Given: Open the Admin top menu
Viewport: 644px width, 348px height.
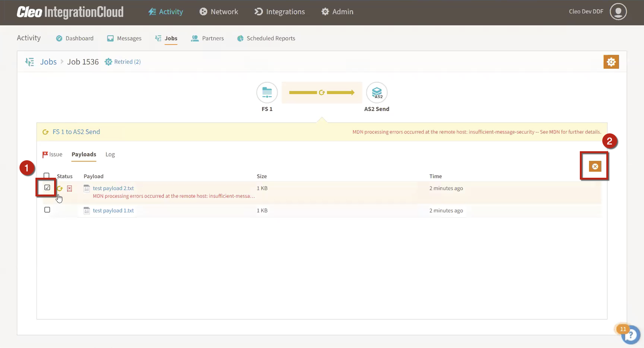Looking at the screenshot, I should pyautogui.click(x=337, y=12).
